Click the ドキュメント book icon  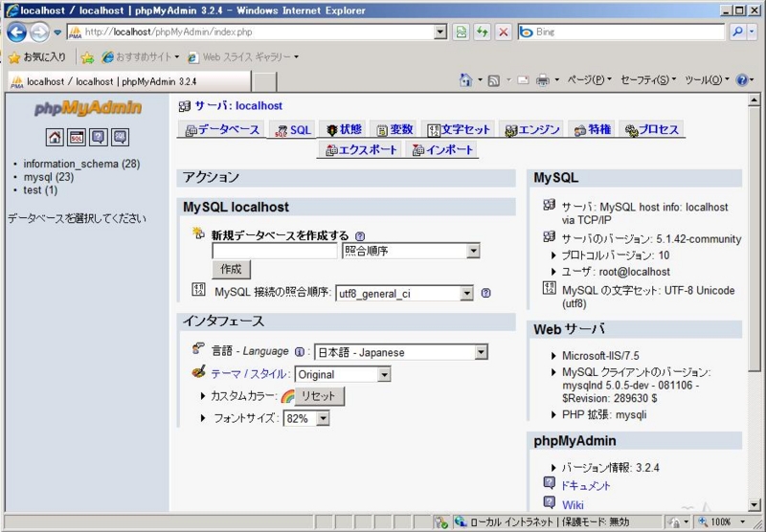pos(549,483)
